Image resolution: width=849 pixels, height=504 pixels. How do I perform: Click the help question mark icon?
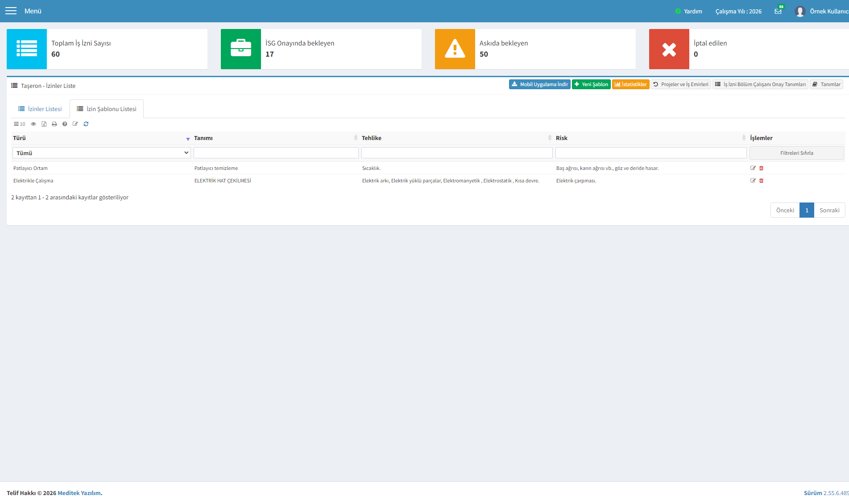click(x=65, y=124)
